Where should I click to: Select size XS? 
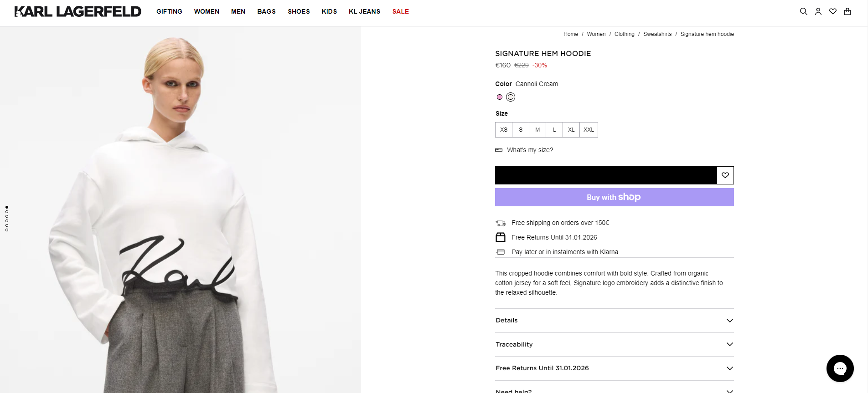504,130
